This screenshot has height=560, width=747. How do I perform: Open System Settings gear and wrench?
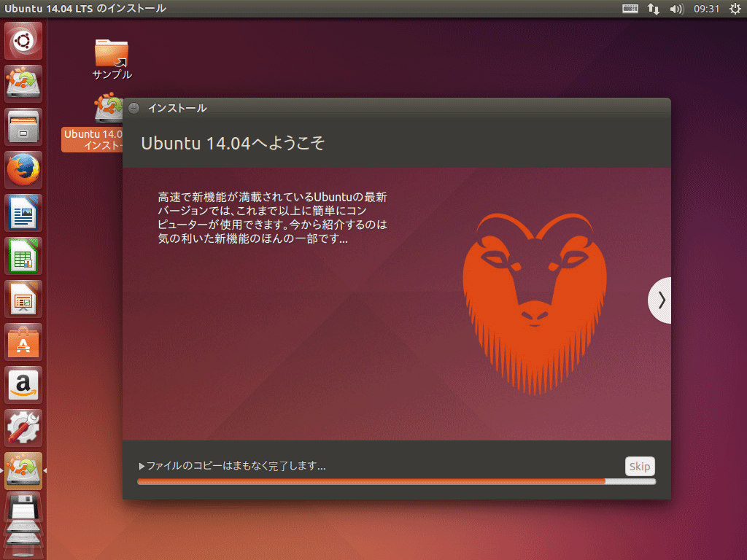[23, 428]
